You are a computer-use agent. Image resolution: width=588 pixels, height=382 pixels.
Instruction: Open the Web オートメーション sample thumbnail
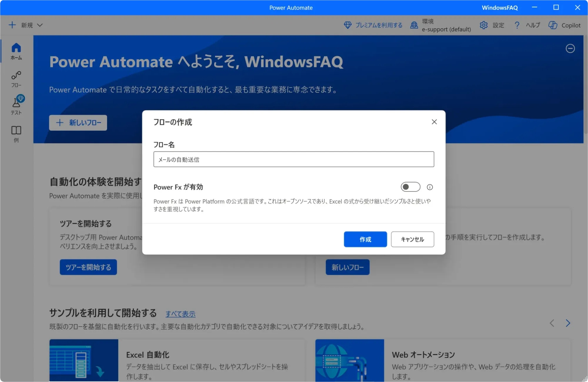pyautogui.click(x=350, y=361)
